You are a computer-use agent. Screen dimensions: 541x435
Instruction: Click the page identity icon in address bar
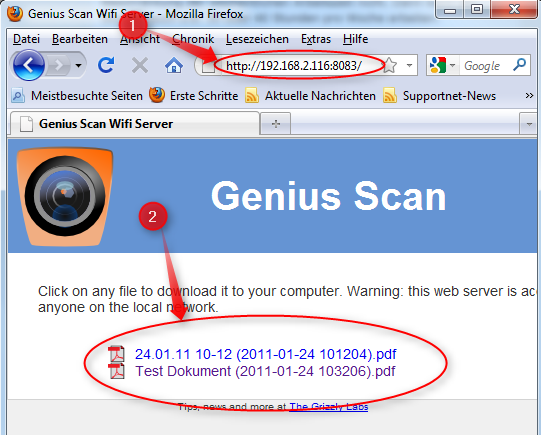pyautogui.click(x=208, y=66)
